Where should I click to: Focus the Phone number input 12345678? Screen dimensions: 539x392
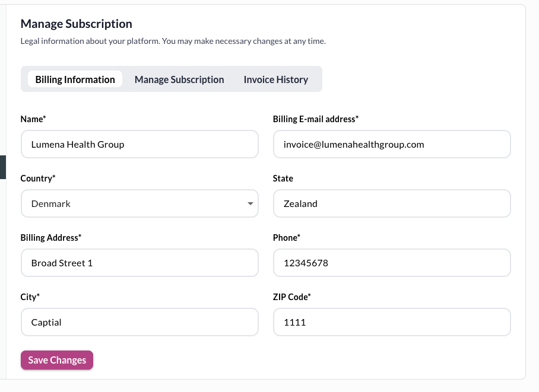tap(392, 263)
